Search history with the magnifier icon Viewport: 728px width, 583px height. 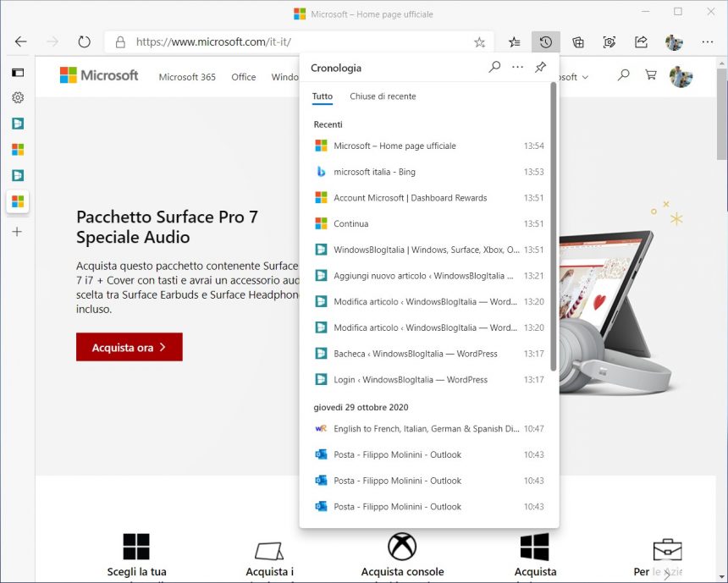tap(494, 67)
